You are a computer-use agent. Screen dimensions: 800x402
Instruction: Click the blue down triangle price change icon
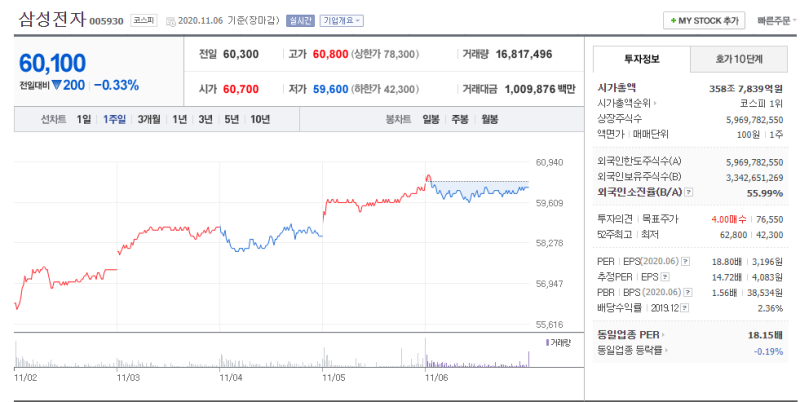pyautogui.click(x=56, y=85)
